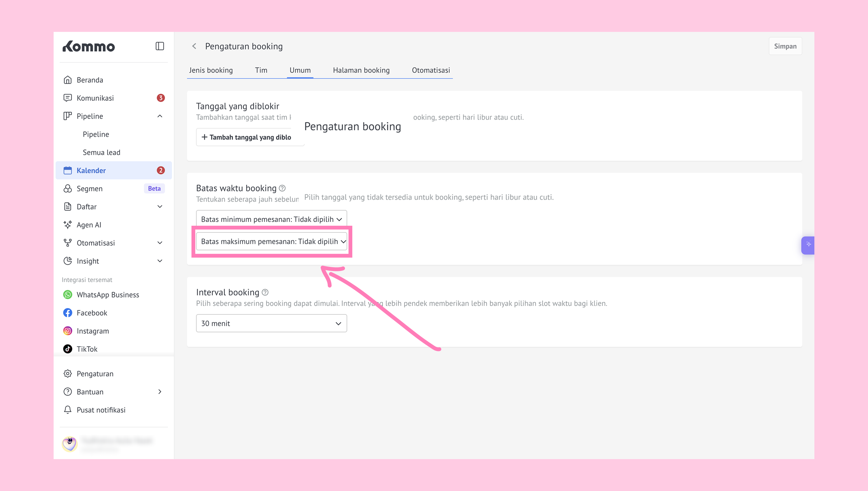Click the Kalender calendar icon
868x491 pixels.
[68, 171]
